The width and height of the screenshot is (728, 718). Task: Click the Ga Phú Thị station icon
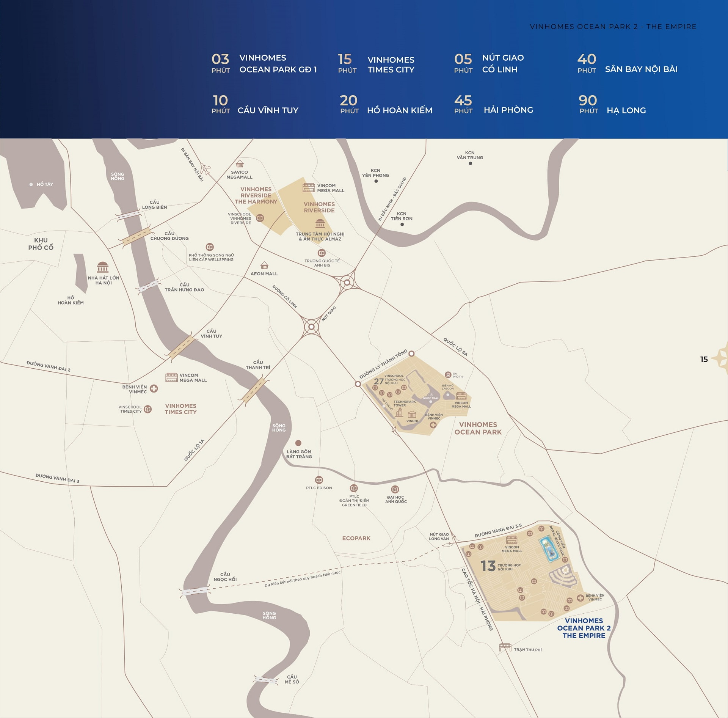[448, 375]
